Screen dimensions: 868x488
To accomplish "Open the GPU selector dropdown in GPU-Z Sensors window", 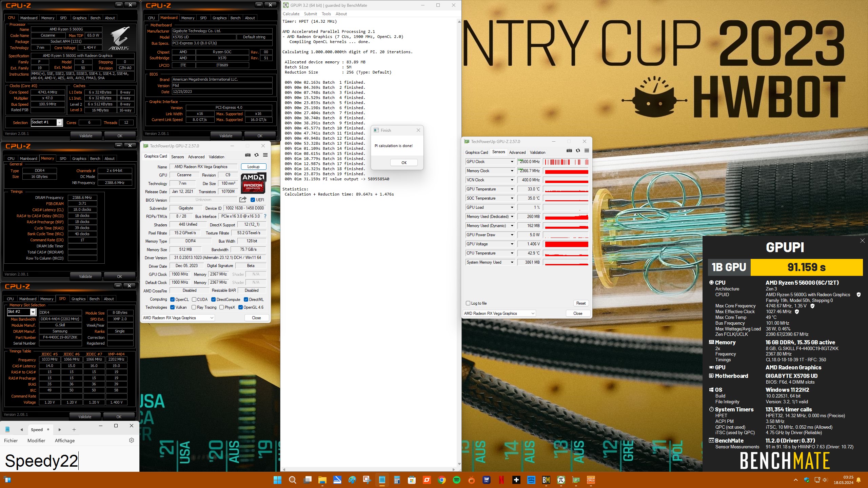I will coord(499,313).
